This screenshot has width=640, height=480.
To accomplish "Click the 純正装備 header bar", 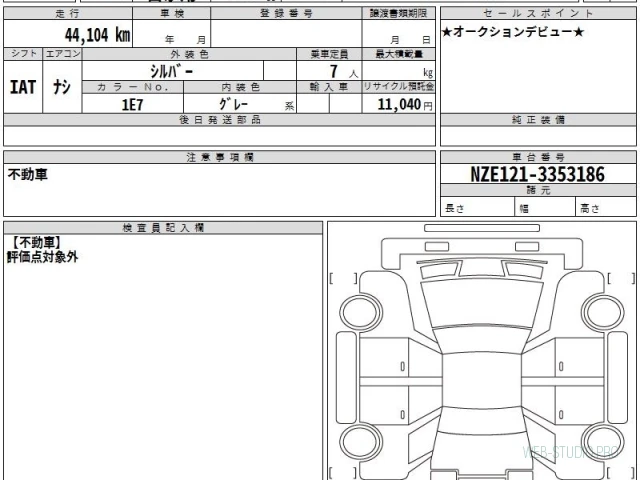I will coord(538,120).
